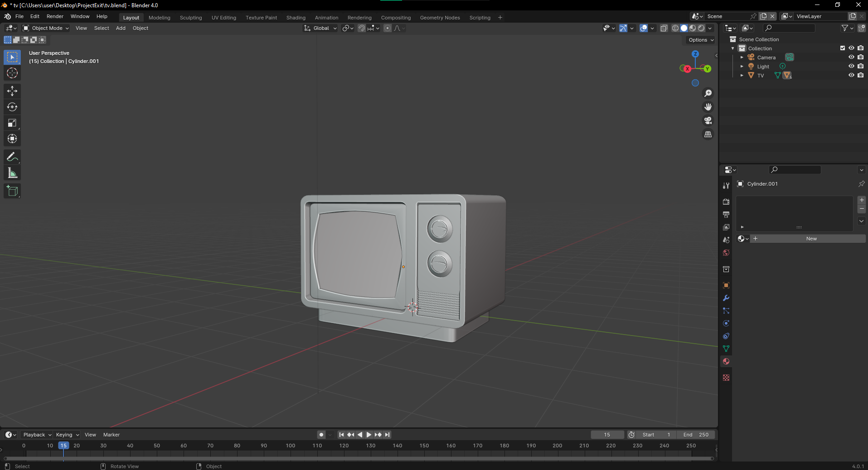Viewport: 868px width, 470px height.
Task: Switch to the Geometry Nodes workspace
Action: click(x=440, y=18)
